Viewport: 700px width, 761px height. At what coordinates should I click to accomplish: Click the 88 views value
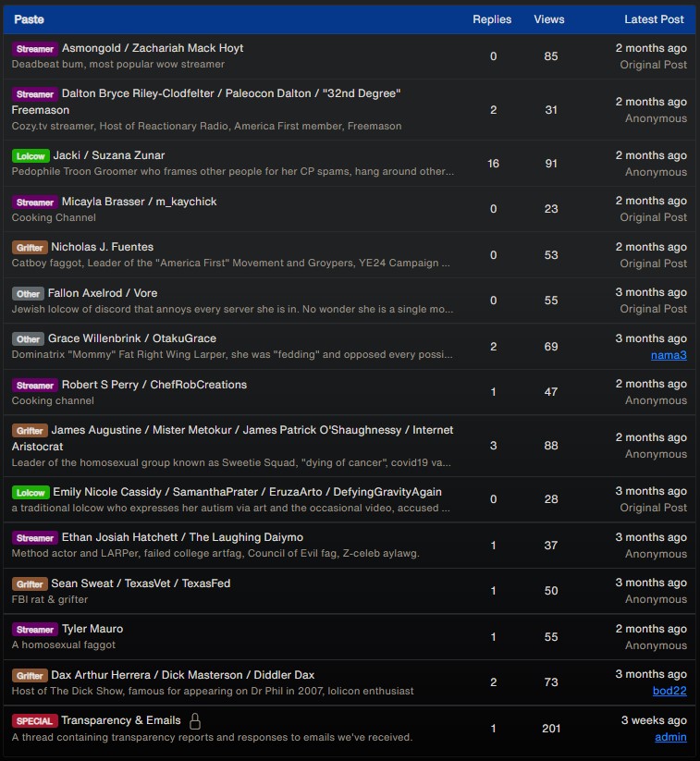(x=551, y=446)
